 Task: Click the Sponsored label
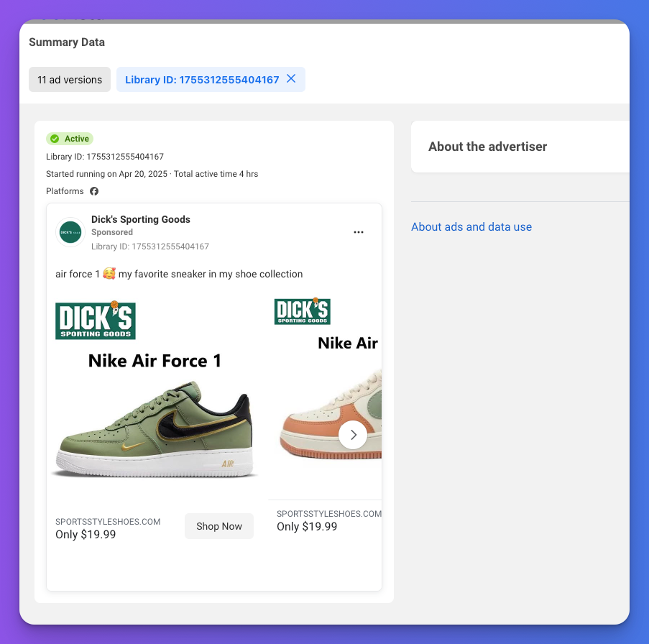point(112,232)
